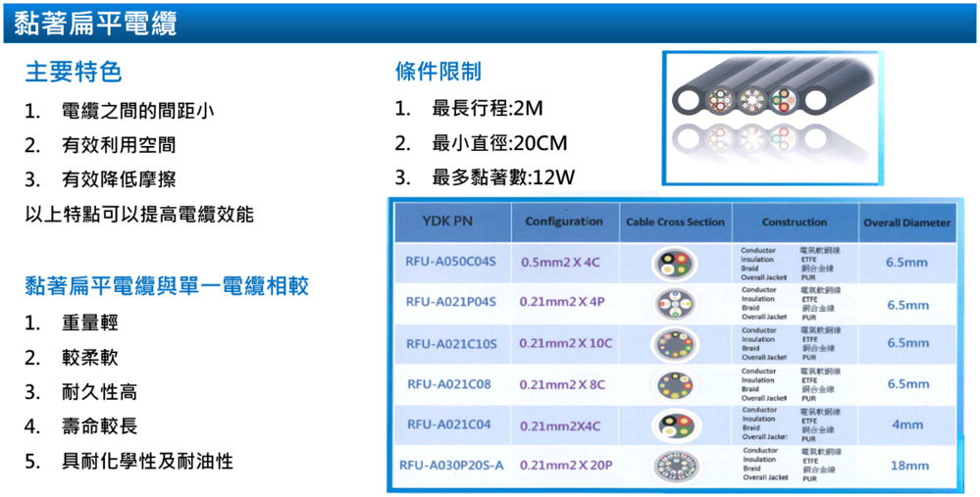The width and height of the screenshot is (980, 497).
Task: Click the 18mm overall diameter value
Action: tap(907, 466)
